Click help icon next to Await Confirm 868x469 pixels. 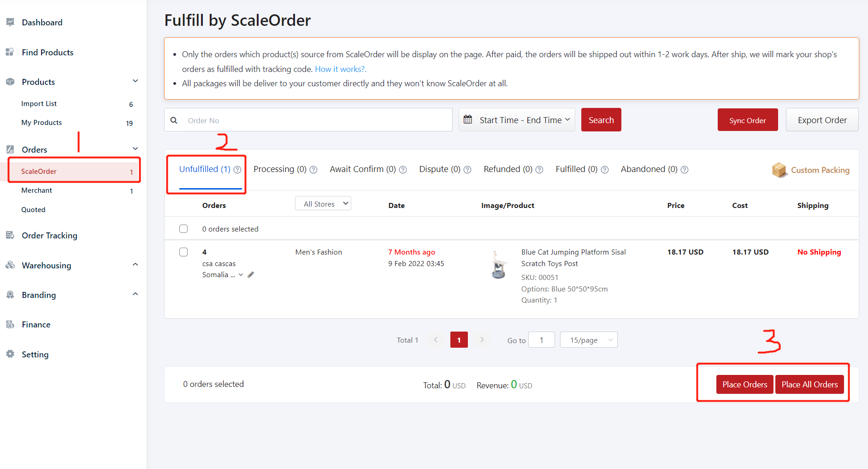tap(403, 170)
